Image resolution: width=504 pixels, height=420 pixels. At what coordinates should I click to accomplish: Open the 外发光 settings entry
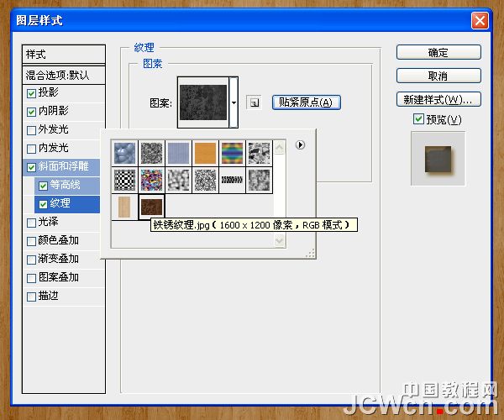[x=54, y=129]
